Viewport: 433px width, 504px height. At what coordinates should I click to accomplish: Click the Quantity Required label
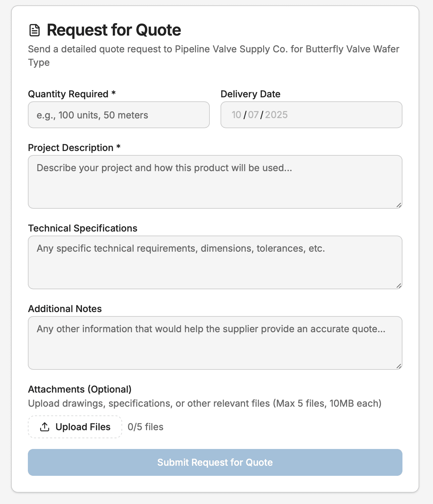click(x=71, y=94)
